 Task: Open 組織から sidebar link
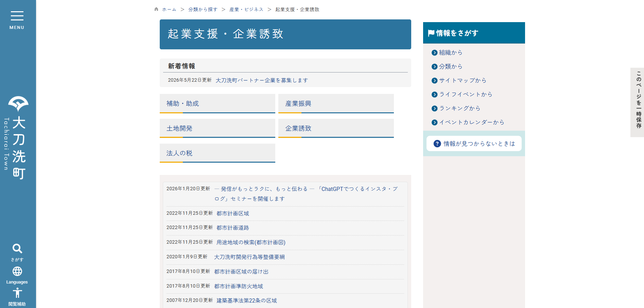click(451, 52)
